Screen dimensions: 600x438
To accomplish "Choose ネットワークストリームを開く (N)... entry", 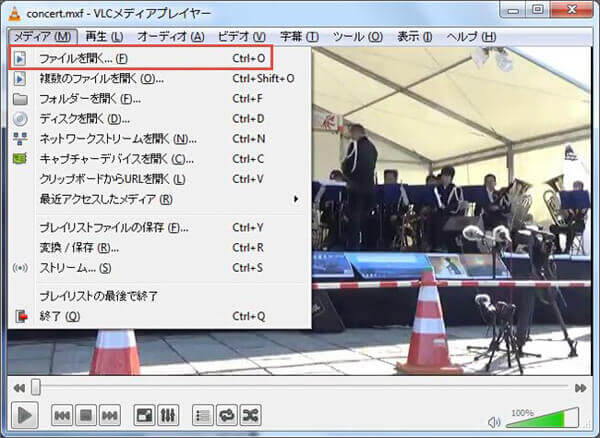I will coord(160,138).
